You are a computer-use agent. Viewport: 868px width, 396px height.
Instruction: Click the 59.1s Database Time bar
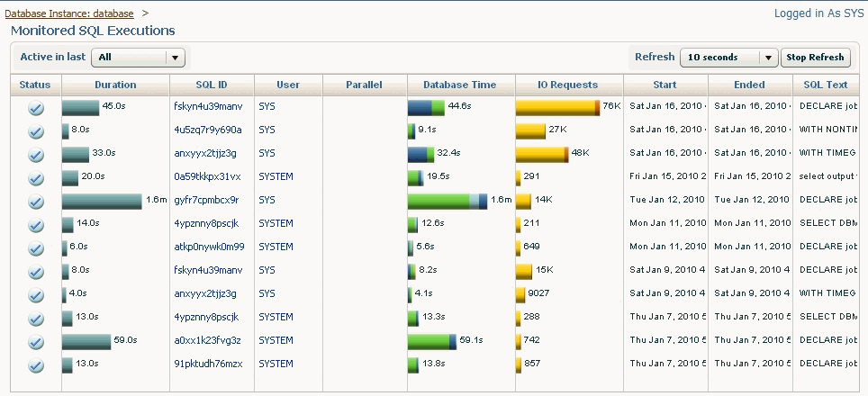432,342
